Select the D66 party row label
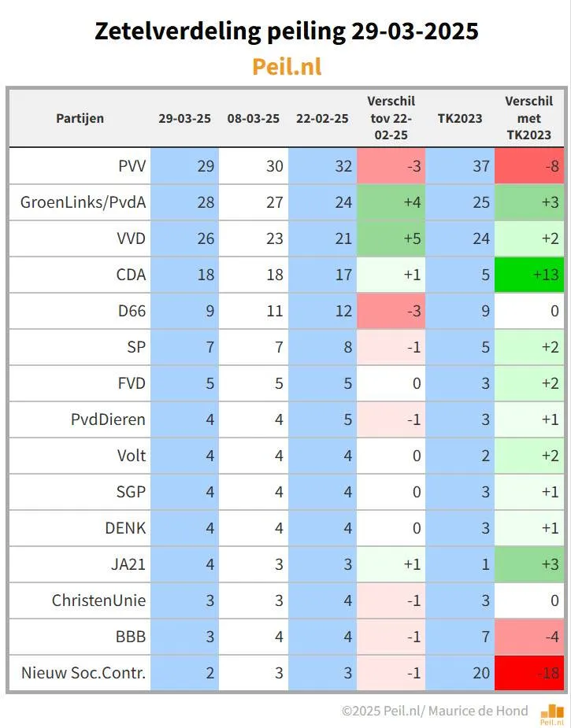 tap(132, 311)
